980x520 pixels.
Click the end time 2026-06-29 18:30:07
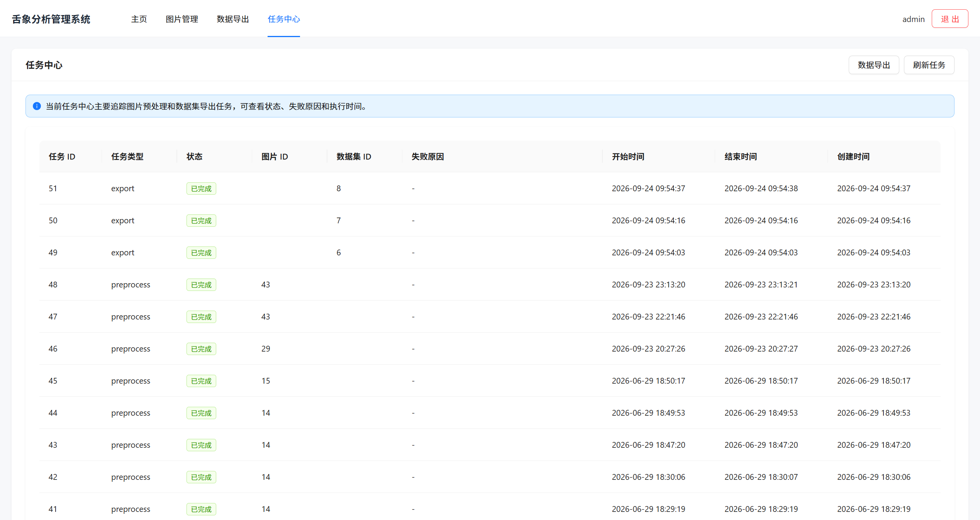[761, 477]
